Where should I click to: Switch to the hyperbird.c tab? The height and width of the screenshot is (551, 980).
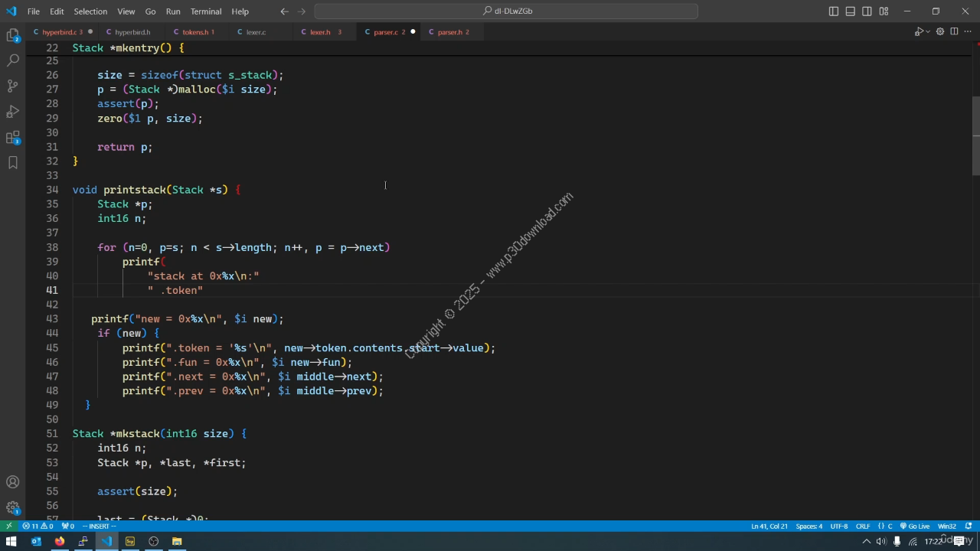(x=63, y=32)
